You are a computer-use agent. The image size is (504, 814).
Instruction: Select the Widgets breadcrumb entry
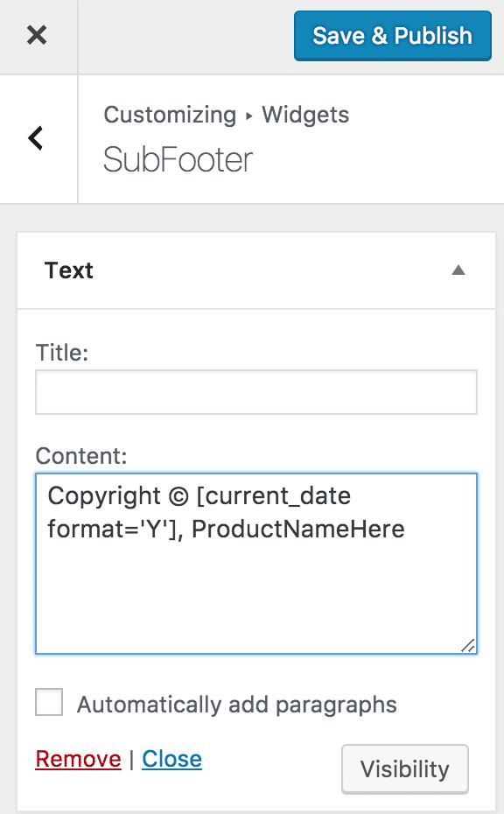point(305,115)
